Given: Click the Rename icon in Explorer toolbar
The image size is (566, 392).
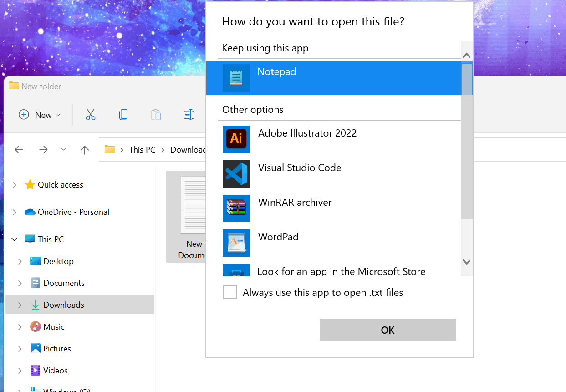Looking at the screenshot, I should 189,115.
